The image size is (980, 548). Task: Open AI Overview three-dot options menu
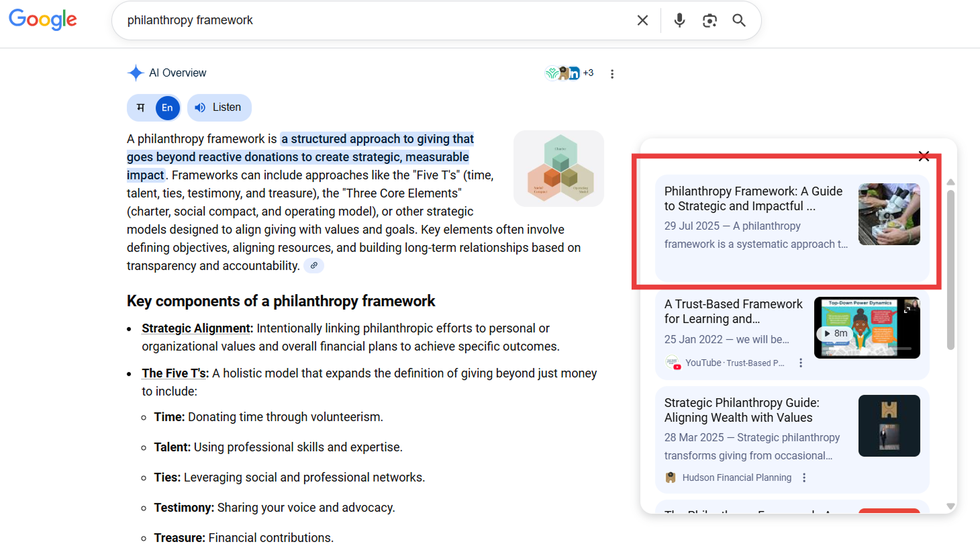point(612,74)
